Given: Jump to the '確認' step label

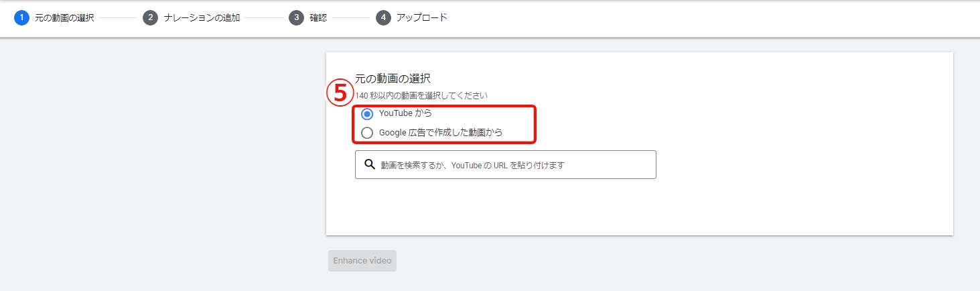Looking at the screenshot, I should pyautogui.click(x=318, y=18).
